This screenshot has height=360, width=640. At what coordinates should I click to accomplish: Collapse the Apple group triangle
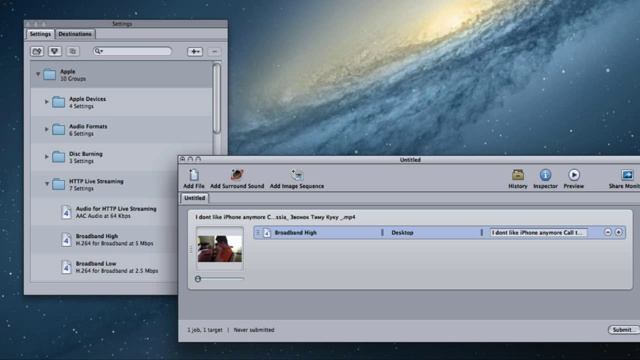[38, 74]
